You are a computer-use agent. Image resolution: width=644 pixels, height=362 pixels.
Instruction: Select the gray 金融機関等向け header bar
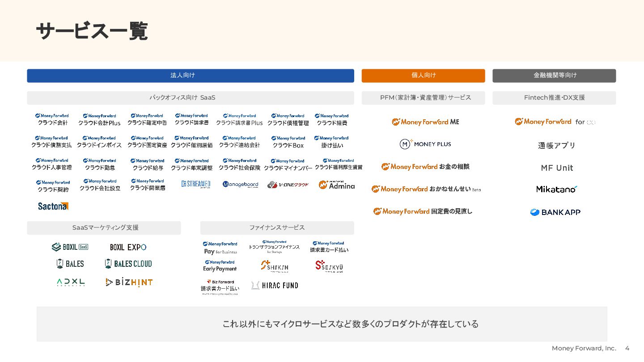coord(554,76)
